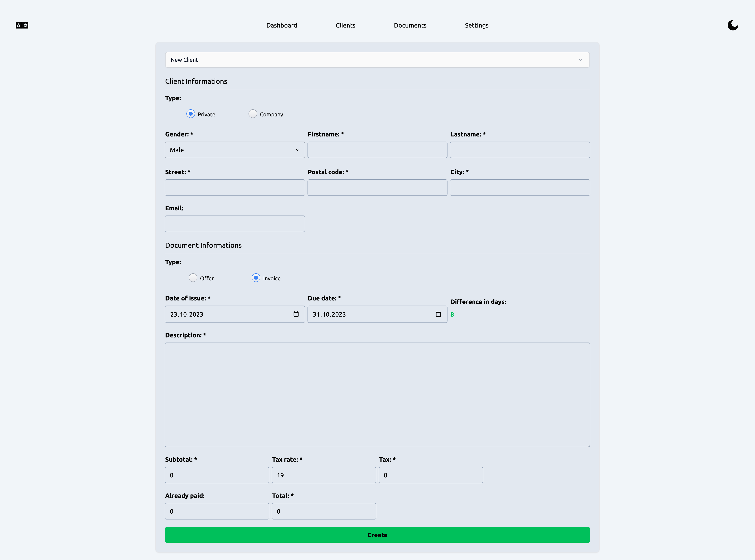Open the language translation switcher icon
This screenshot has height=560, width=755.
click(x=22, y=25)
